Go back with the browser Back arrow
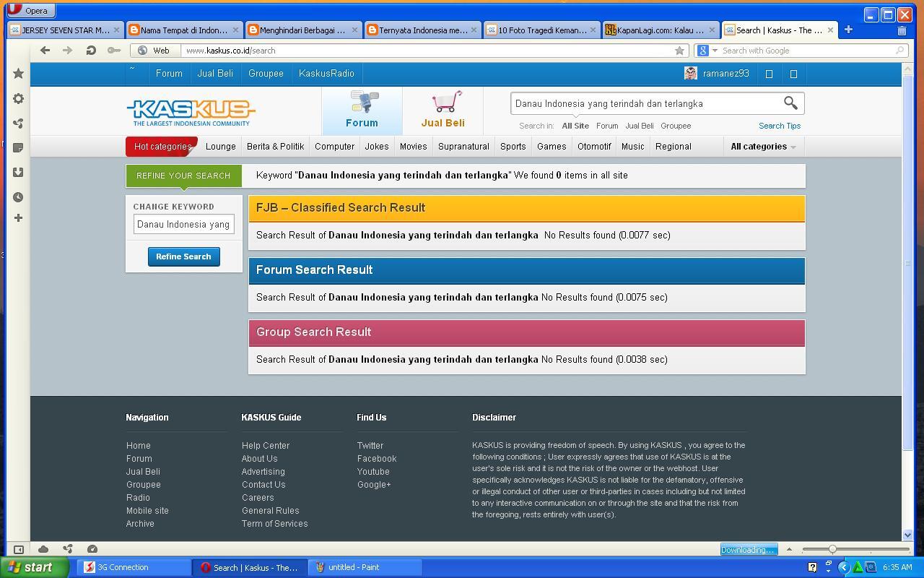The image size is (924, 578). click(45, 50)
